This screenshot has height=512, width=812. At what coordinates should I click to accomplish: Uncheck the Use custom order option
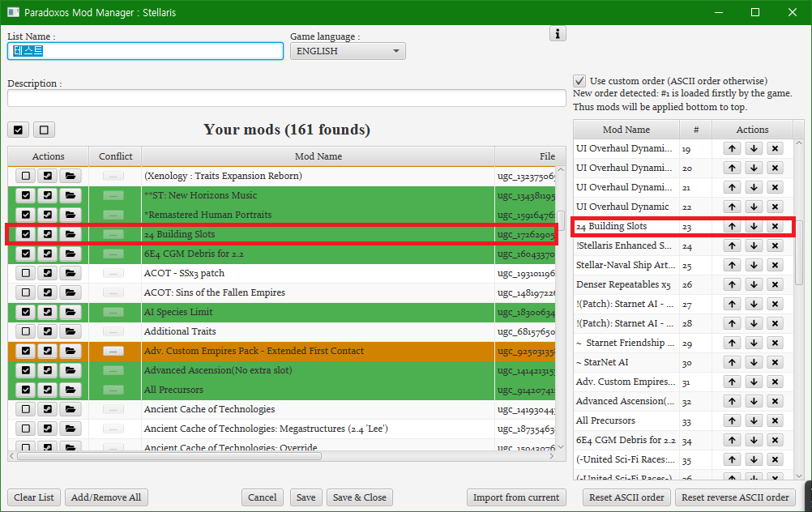(579, 81)
